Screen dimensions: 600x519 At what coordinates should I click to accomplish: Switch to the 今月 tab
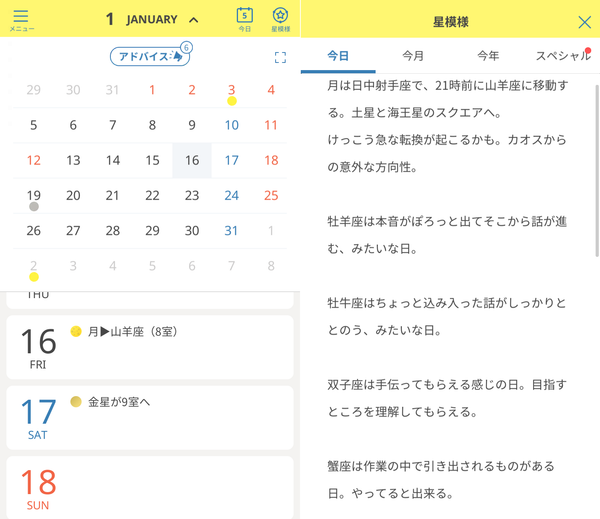[413, 56]
